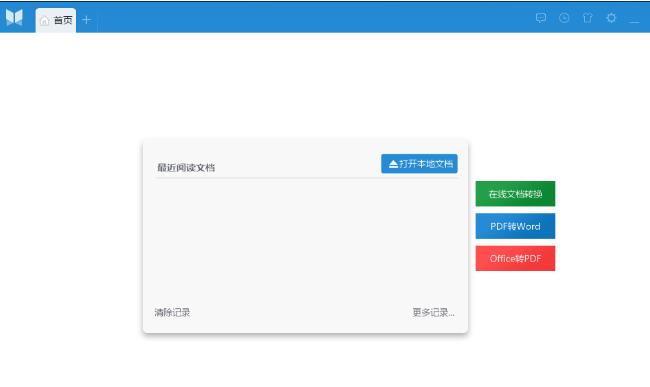Open the history clock icon
650x387 pixels.
coord(564,18)
